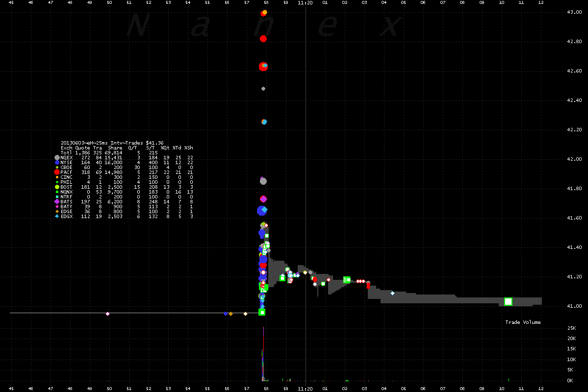Select the large blue trade circle near 41.65

(262, 211)
